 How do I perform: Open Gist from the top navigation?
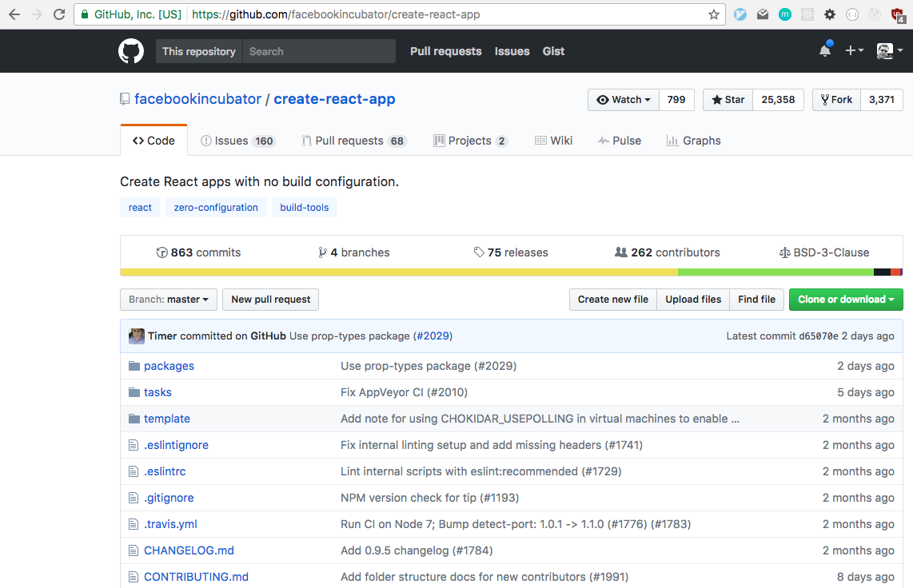pyautogui.click(x=554, y=51)
